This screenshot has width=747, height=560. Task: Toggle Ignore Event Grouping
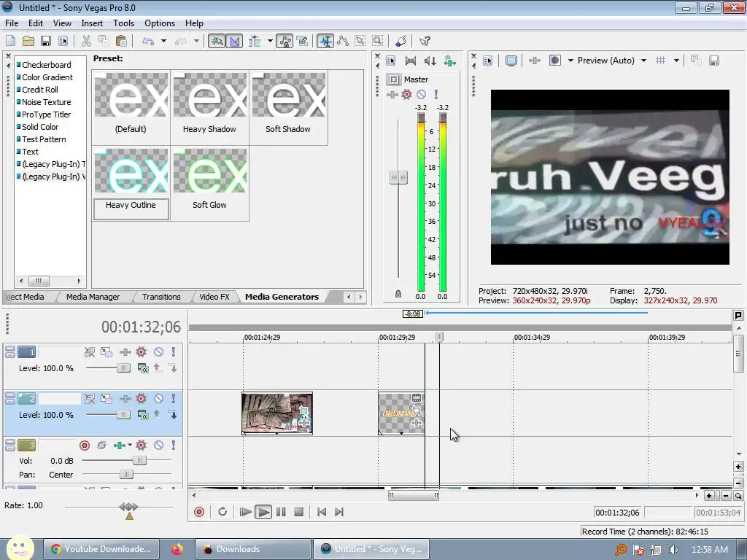pyautogui.click(x=303, y=41)
